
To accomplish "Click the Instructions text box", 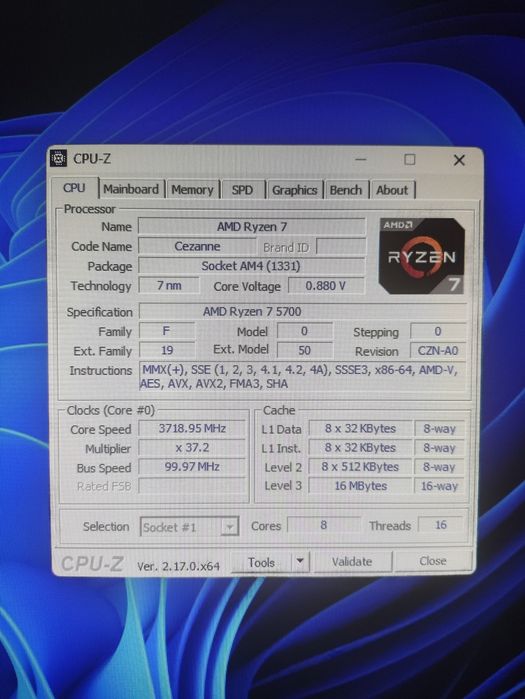I will click(303, 377).
